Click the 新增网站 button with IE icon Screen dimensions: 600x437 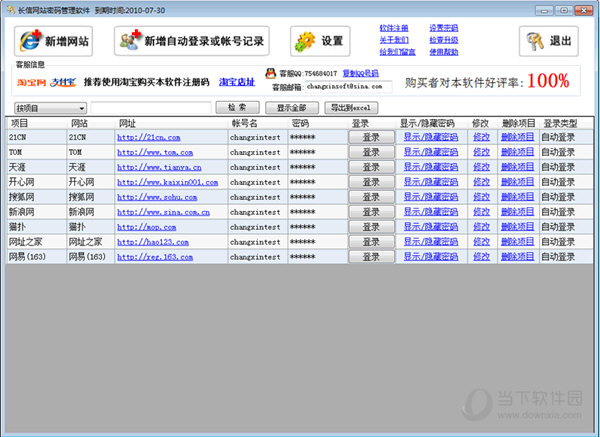click(53, 41)
